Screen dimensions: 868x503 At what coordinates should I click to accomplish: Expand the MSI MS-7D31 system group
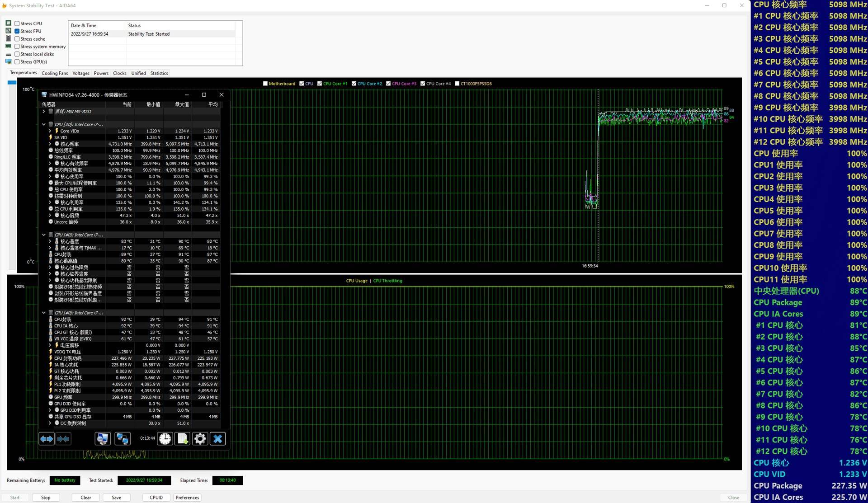tap(44, 111)
